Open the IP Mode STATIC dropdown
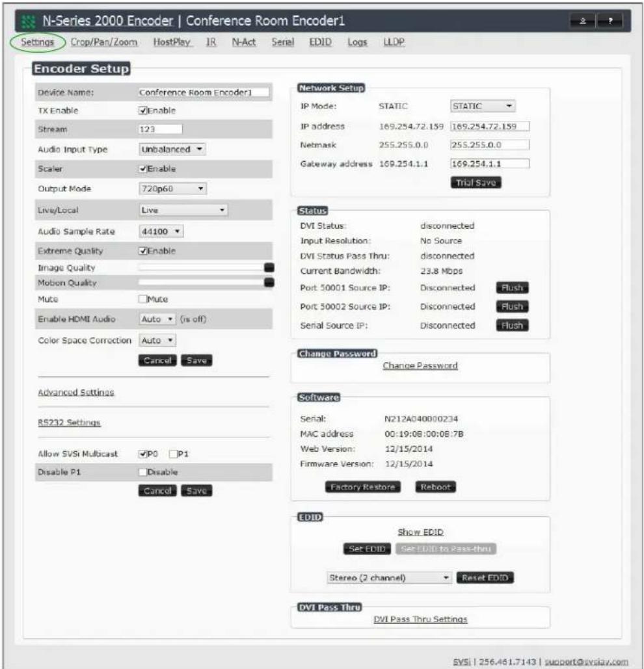This screenshot has height=669, width=644. click(x=483, y=106)
